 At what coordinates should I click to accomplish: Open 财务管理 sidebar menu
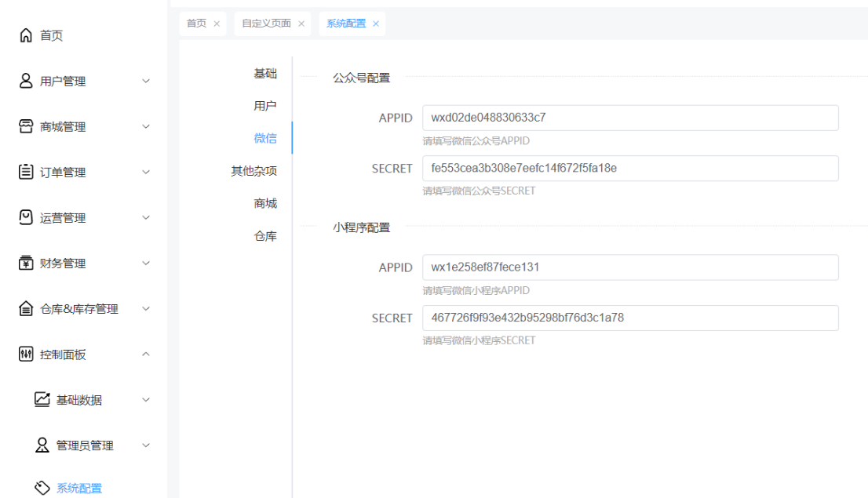[63, 264]
